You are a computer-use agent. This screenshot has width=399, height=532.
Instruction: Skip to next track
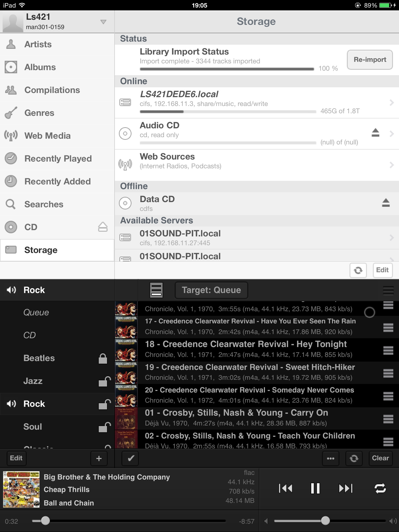pos(346,488)
